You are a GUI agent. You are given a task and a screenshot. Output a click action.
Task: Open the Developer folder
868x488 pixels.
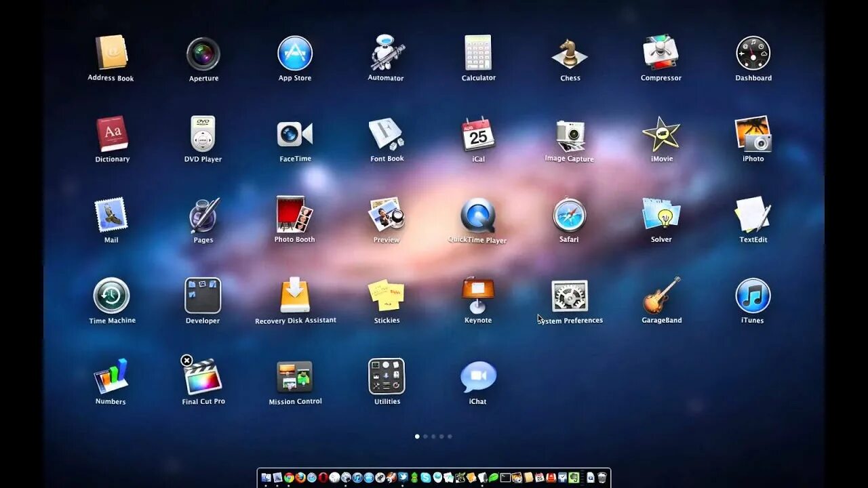tap(203, 296)
